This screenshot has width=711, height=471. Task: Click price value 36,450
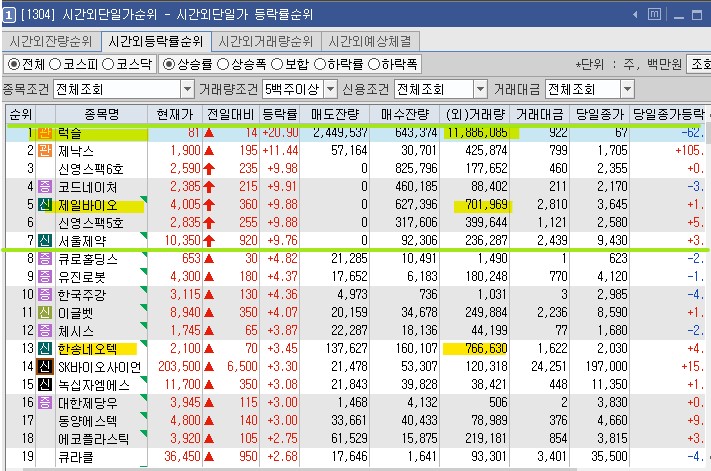(x=182, y=456)
